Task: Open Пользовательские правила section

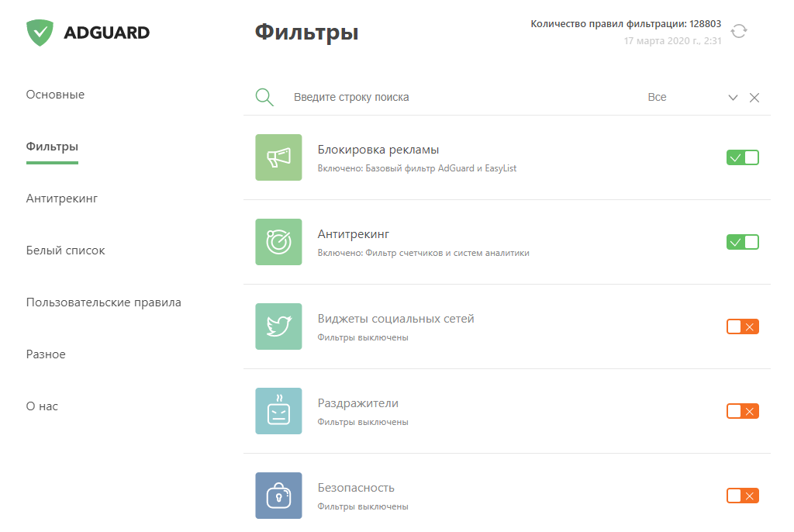Action: coord(103,302)
